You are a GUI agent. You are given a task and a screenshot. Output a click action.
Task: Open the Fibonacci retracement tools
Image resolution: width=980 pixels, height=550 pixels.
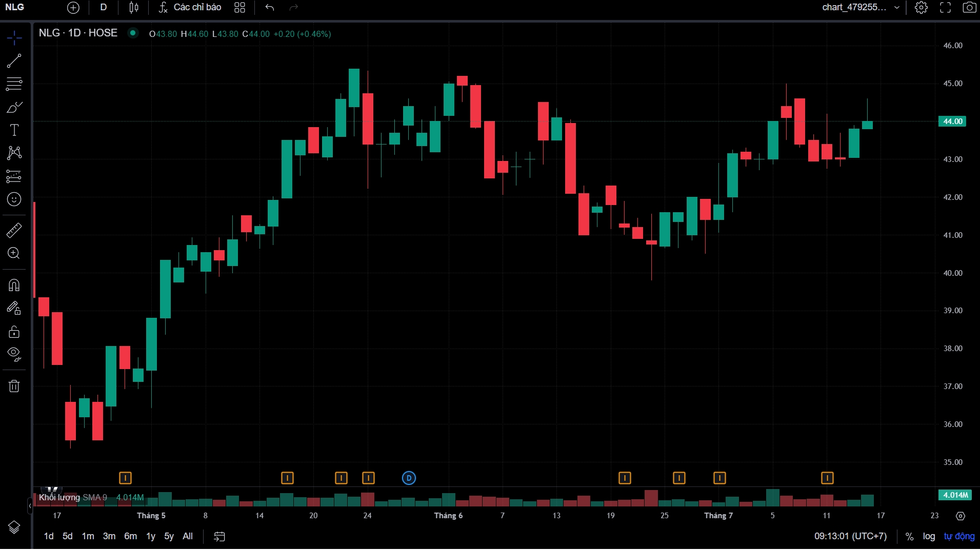(x=14, y=84)
